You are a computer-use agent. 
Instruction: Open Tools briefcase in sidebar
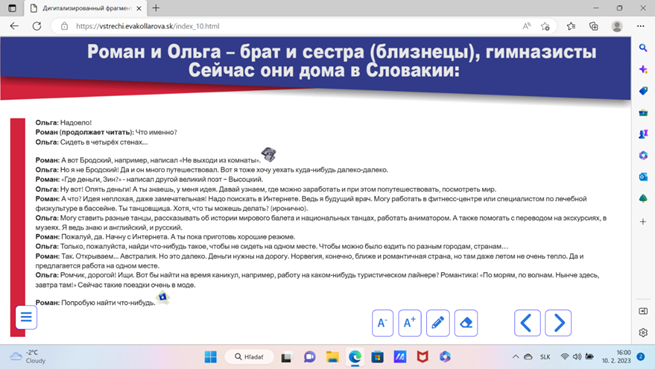pos(643,112)
